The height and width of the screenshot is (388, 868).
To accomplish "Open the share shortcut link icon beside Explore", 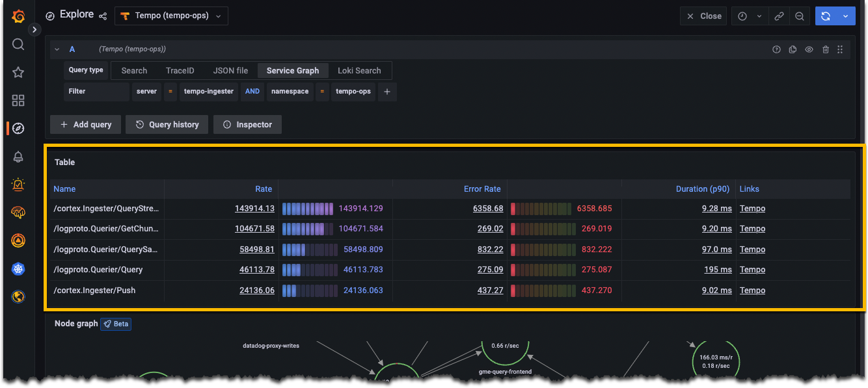I will point(102,16).
